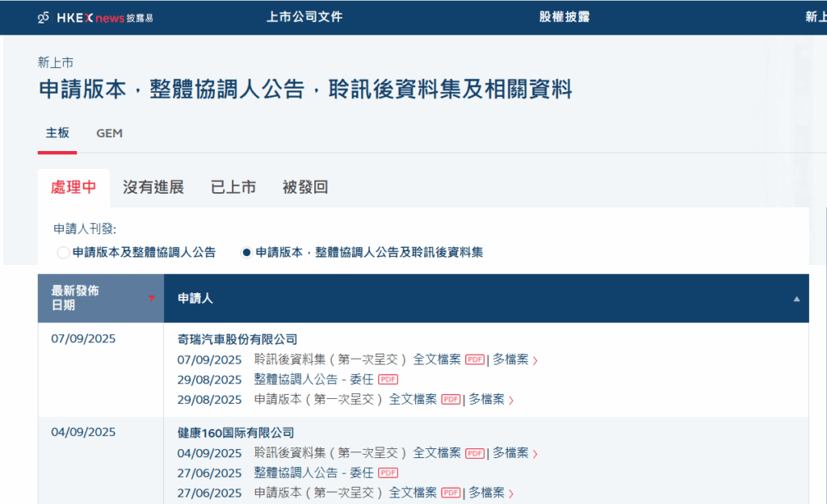The width and height of the screenshot is (827, 504).
Task: Expand 多檔案 for 奇瑞汽車 申請版本
Action: click(488, 399)
